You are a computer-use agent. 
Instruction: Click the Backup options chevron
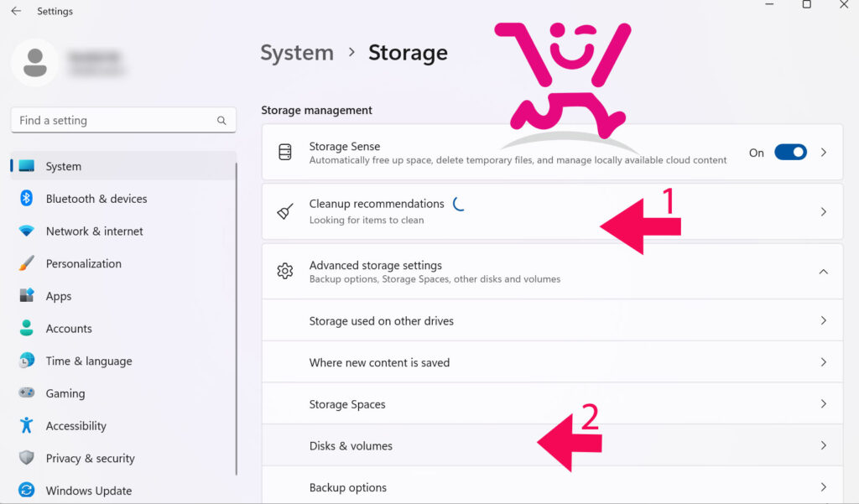point(824,487)
